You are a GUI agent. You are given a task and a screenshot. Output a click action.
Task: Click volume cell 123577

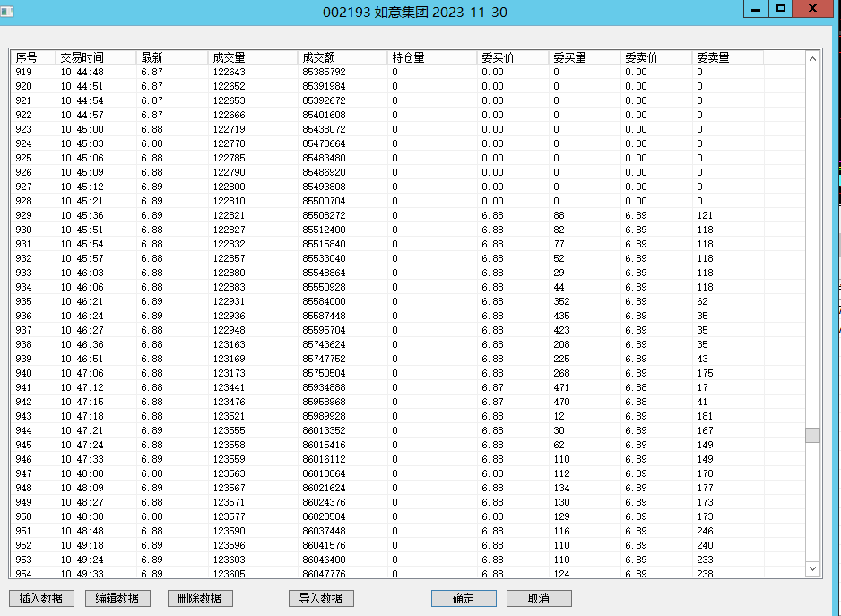229,516
